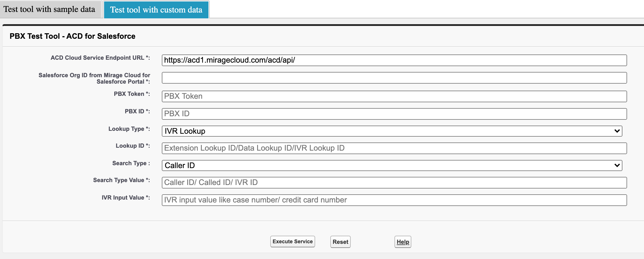Viewport: 644px width, 259px height.
Task: Click the 'PBX ID *:' label
Action: (137, 111)
